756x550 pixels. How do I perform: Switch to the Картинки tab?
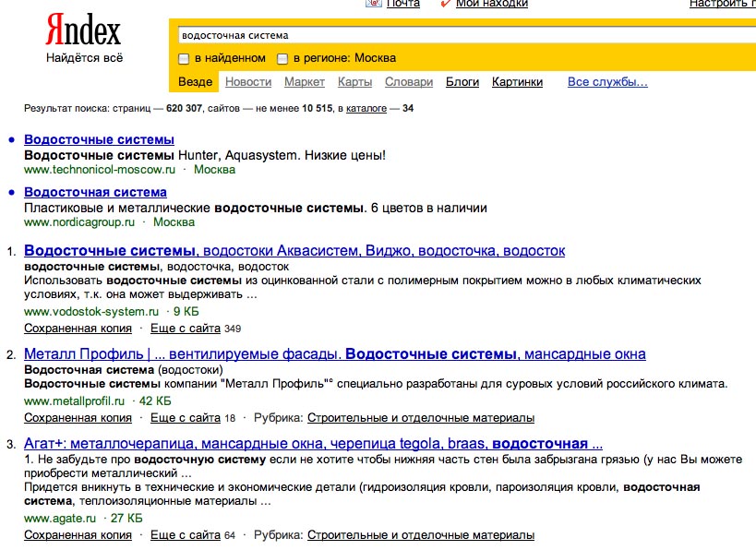pos(514,81)
